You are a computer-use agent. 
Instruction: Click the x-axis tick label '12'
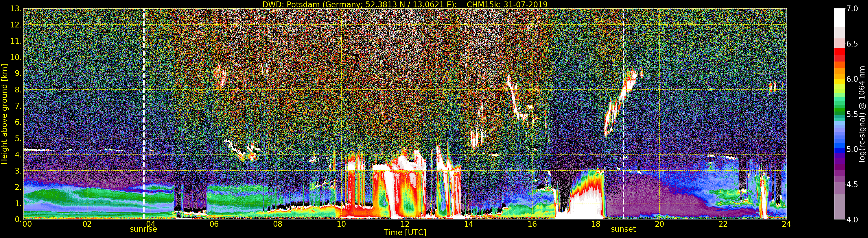405,224
